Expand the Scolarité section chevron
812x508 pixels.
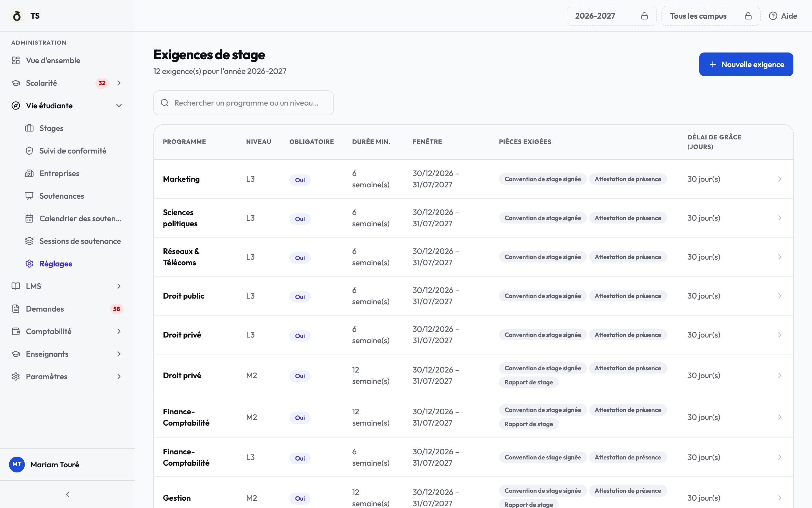click(x=119, y=83)
